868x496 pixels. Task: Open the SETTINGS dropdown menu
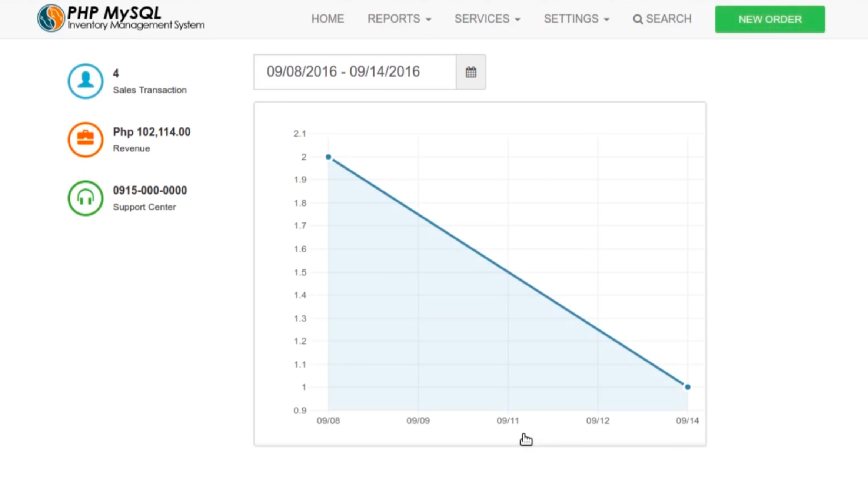pyautogui.click(x=576, y=19)
